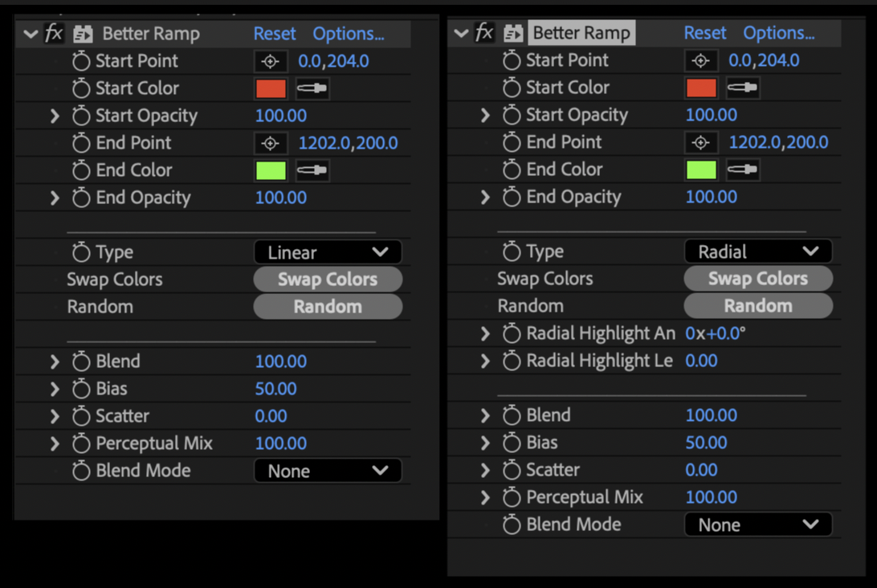Click Start Point value 0.0,204.0 in left panel
This screenshot has width=877, height=588.
pyautogui.click(x=333, y=61)
